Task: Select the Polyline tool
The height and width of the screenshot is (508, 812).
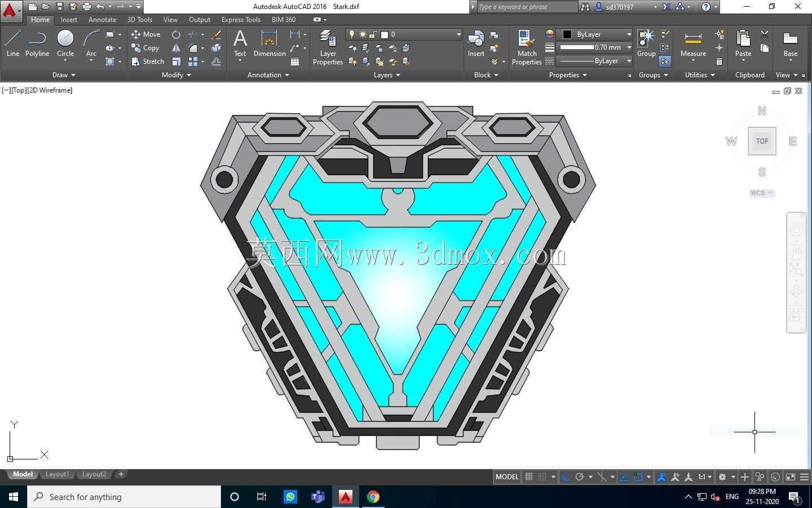Action: pyautogui.click(x=37, y=44)
